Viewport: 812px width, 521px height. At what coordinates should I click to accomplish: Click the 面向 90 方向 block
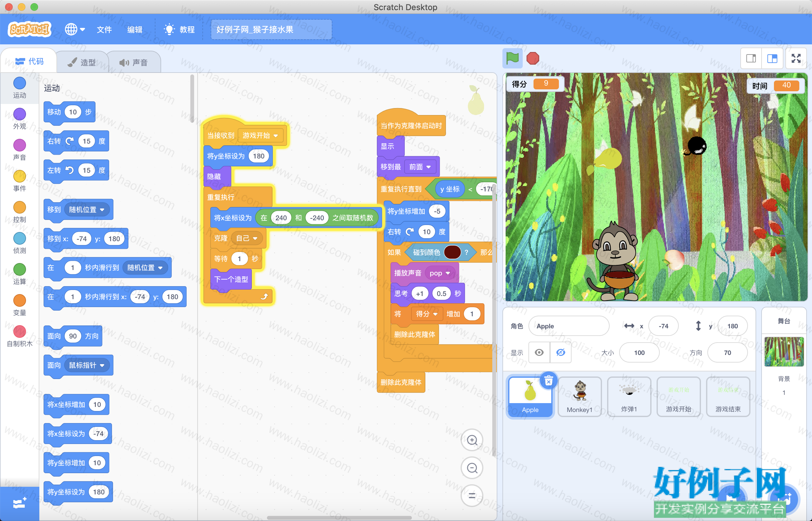click(73, 336)
